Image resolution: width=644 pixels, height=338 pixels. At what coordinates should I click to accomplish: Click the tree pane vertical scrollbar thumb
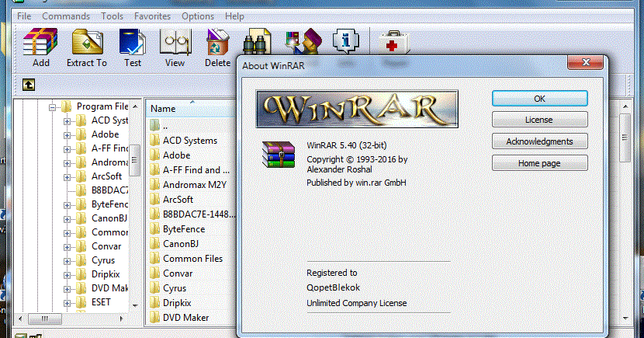click(135, 160)
